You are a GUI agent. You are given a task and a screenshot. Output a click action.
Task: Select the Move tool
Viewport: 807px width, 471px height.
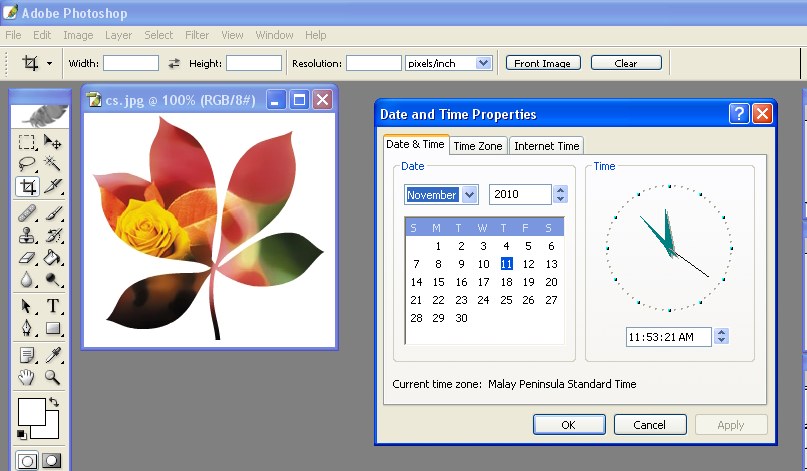(x=52, y=142)
